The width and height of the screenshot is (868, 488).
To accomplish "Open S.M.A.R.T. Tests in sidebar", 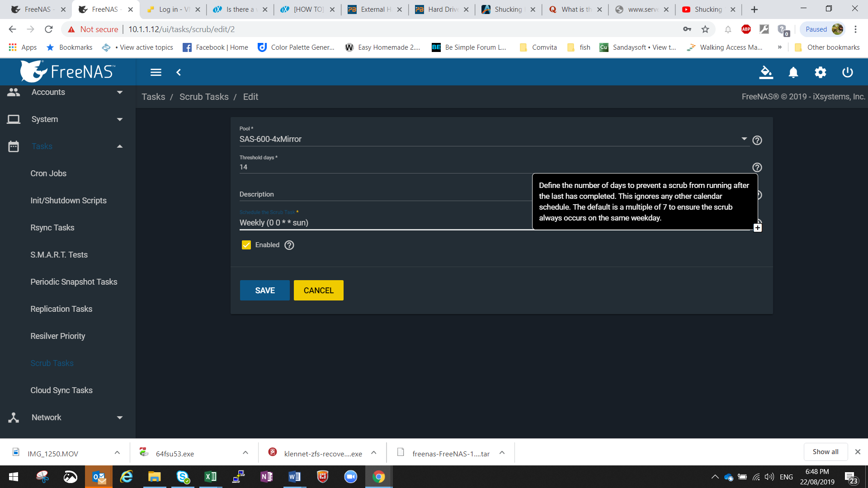I will [59, 255].
